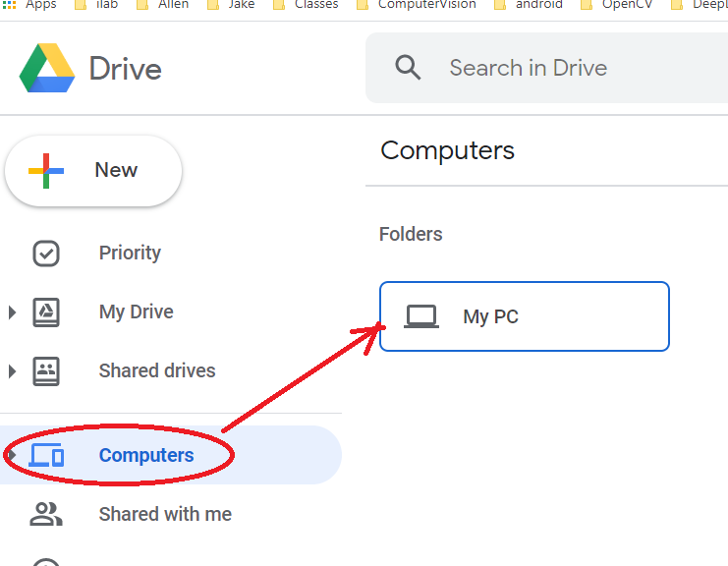Select the My PC folder name

(490, 316)
